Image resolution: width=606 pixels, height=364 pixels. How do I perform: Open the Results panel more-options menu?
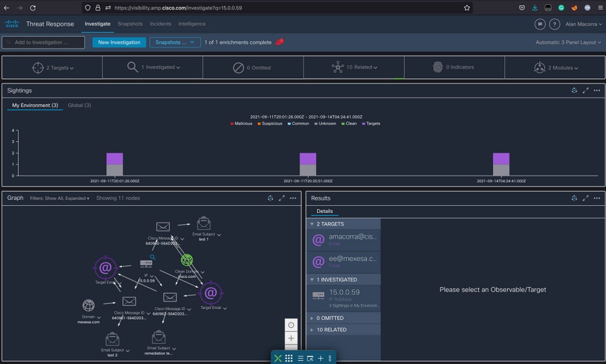click(x=597, y=198)
